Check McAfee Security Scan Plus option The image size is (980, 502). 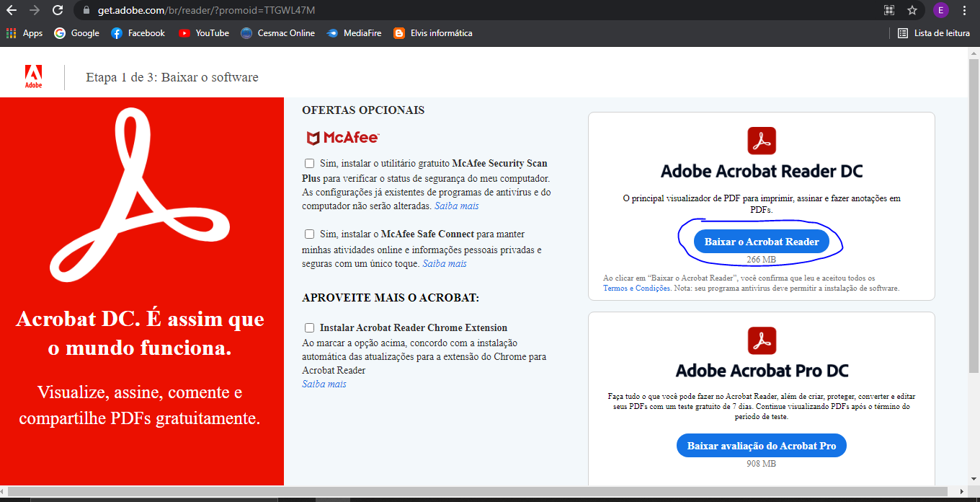click(x=309, y=163)
